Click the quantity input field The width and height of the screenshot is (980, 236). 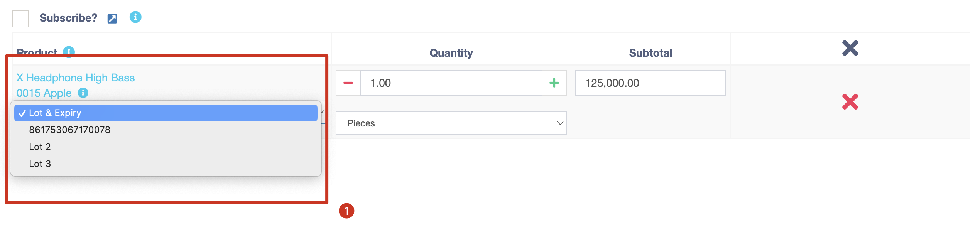451,83
